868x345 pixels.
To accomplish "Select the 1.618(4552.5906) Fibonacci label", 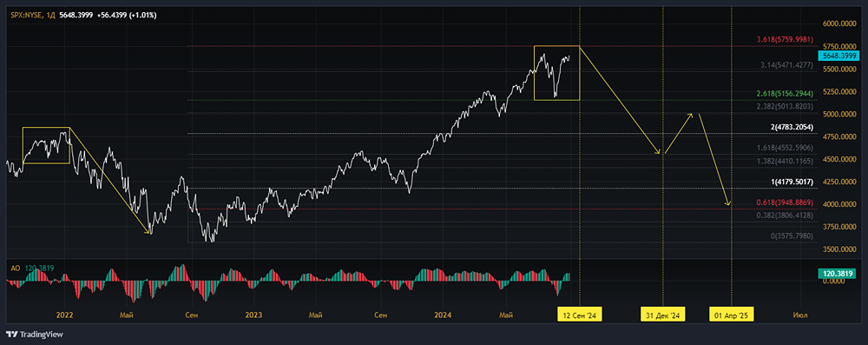I will (786, 148).
